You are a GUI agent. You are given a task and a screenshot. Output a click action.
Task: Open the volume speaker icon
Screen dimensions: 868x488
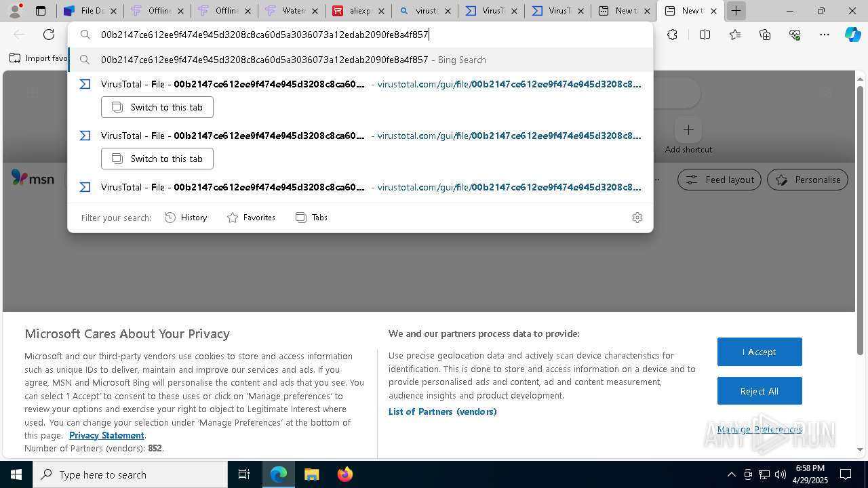tap(780, 474)
